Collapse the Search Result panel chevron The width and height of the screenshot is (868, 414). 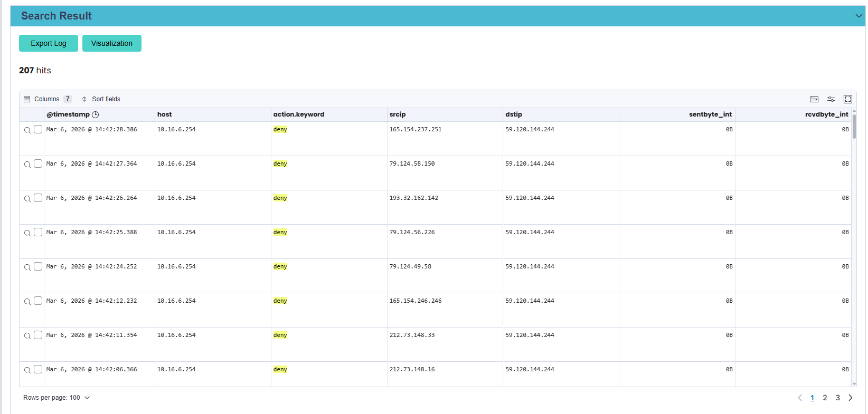point(858,16)
